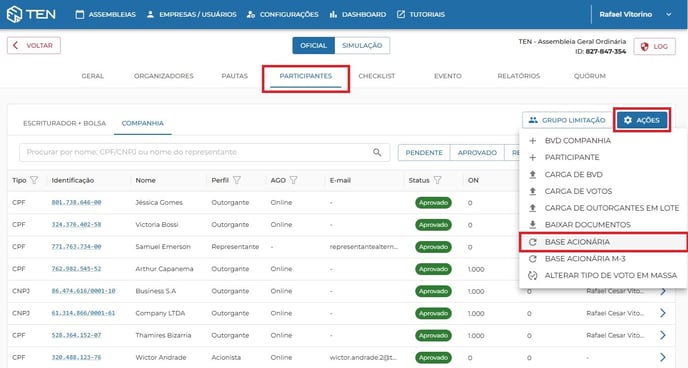Select Base Acionária refresh option
688x368 pixels.
tap(603, 242)
